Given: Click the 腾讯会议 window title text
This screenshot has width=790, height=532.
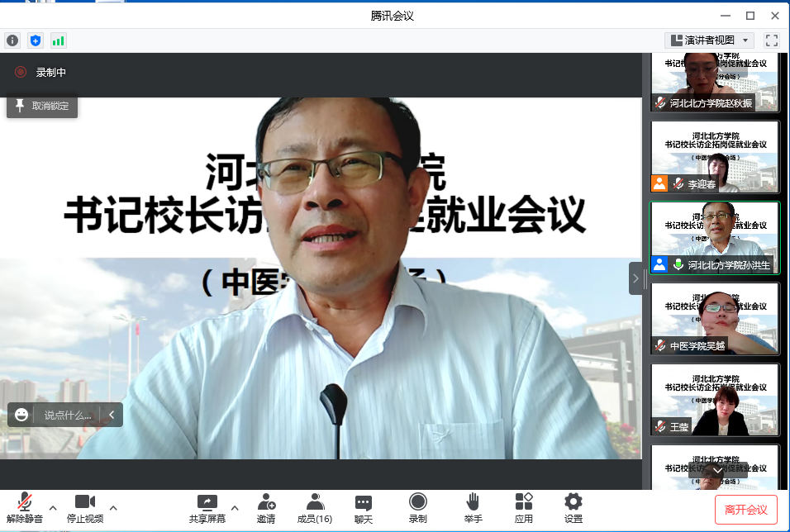Looking at the screenshot, I should tap(392, 16).
